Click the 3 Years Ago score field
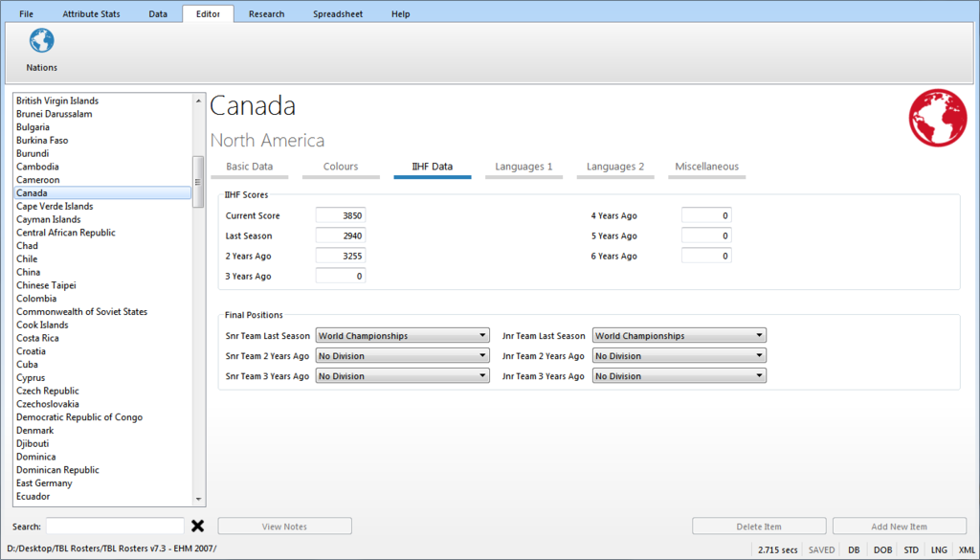 (341, 276)
